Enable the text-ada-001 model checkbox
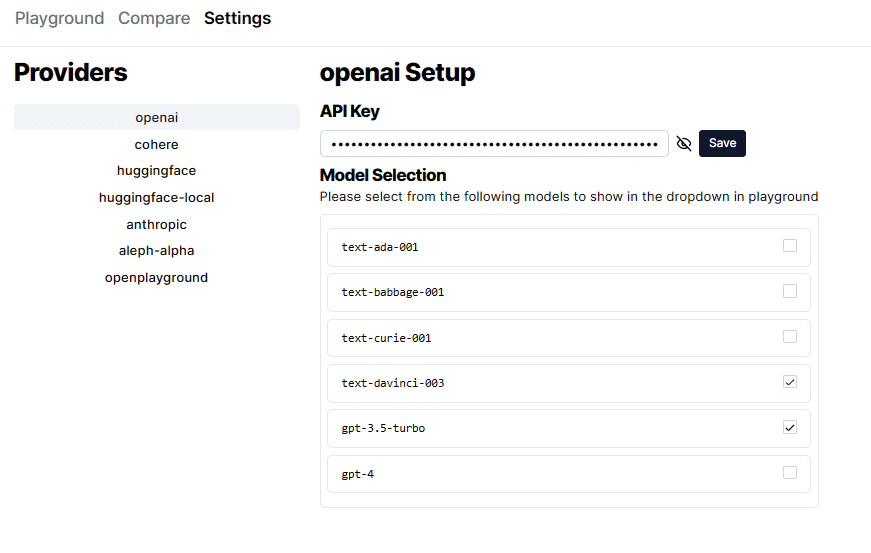This screenshot has width=871, height=553. click(x=790, y=246)
